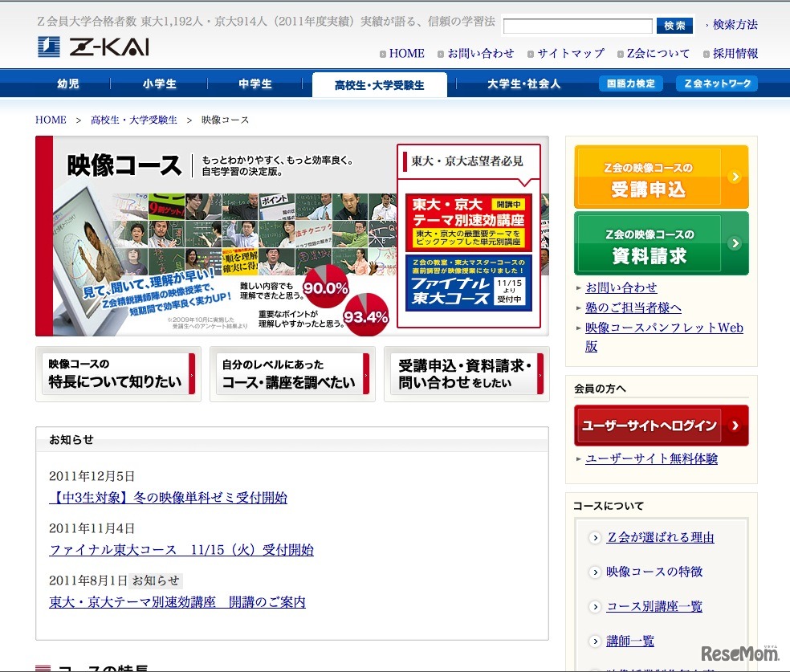
Task: Click the 93.4% pie chart
Action: (366, 315)
